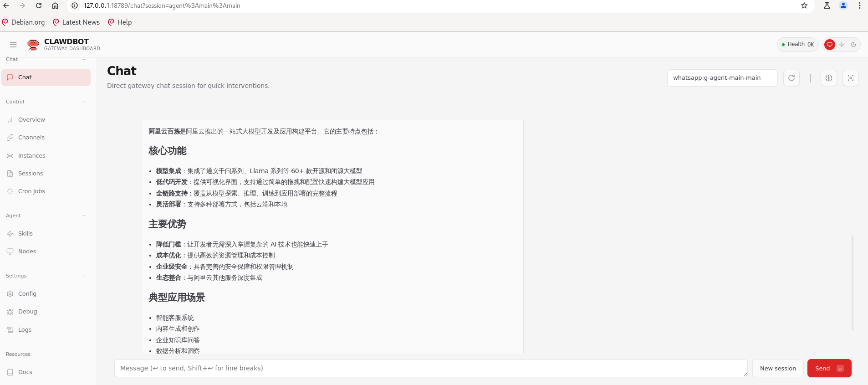Send the chat message
The image size is (868, 385).
[829, 368]
